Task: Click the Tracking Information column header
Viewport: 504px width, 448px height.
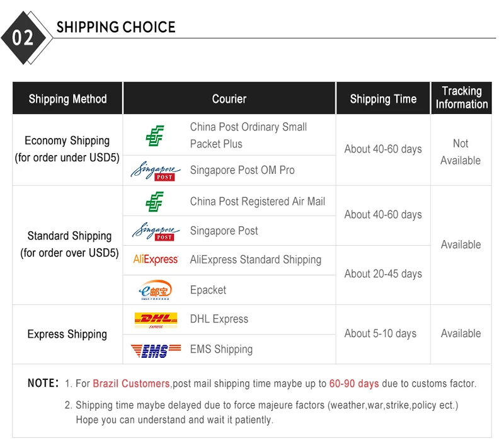Action: 461,98
